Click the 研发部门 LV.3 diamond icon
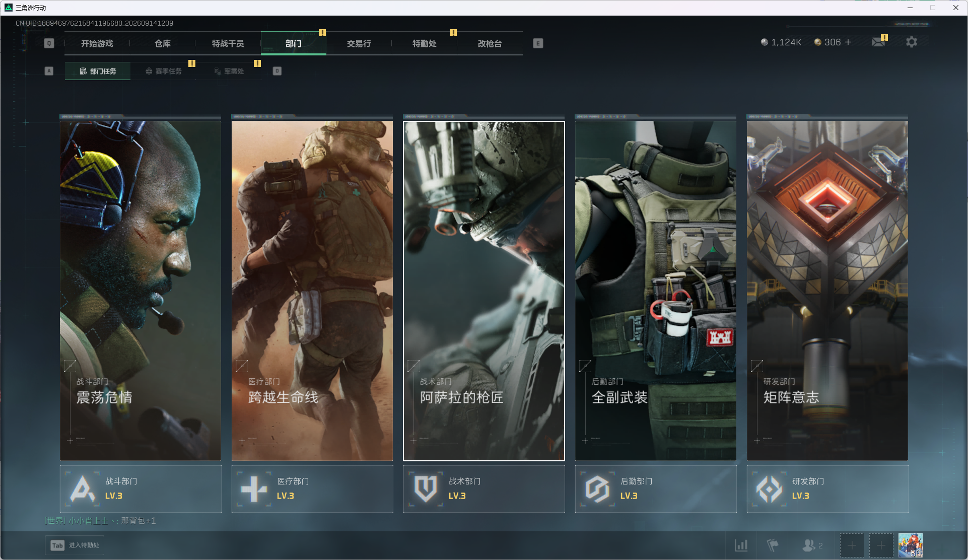 (769, 488)
